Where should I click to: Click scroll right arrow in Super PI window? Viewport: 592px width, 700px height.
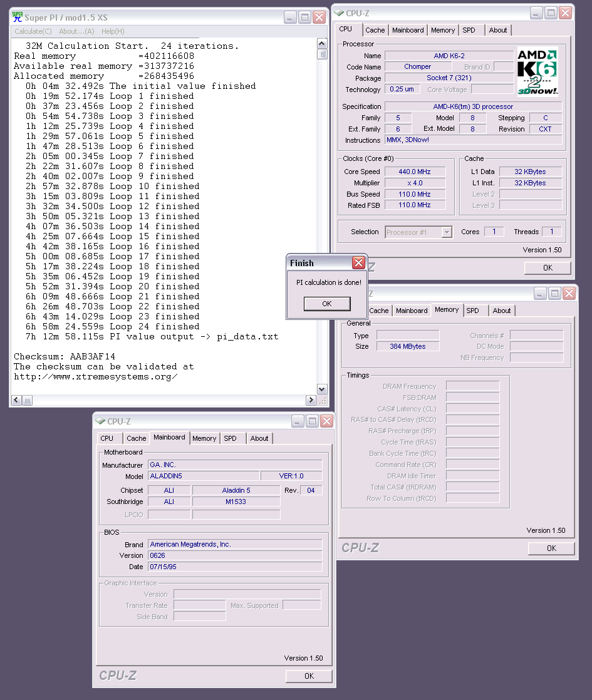tap(311, 400)
